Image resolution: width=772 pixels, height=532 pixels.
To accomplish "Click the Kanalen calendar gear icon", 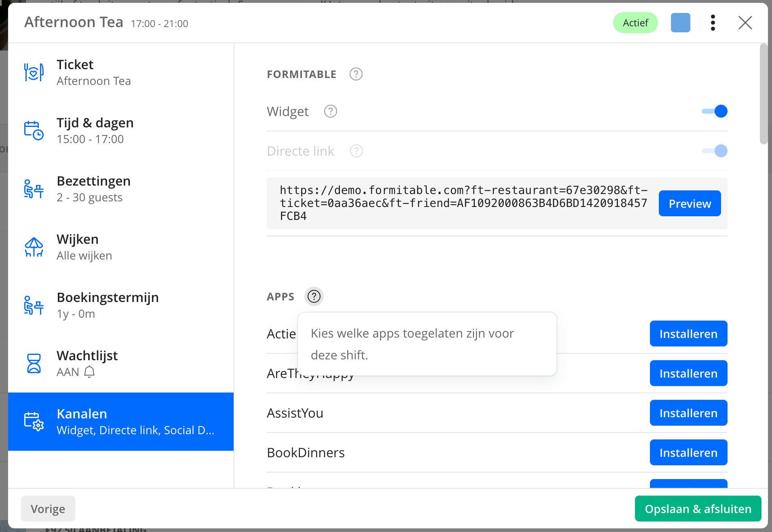I will (x=34, y=422).
